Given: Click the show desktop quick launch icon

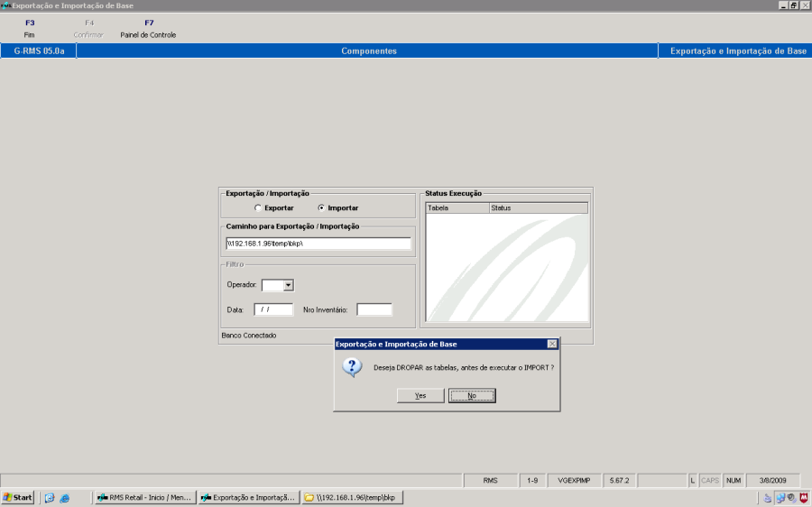Looking at the screenshot, I should 50,498.
